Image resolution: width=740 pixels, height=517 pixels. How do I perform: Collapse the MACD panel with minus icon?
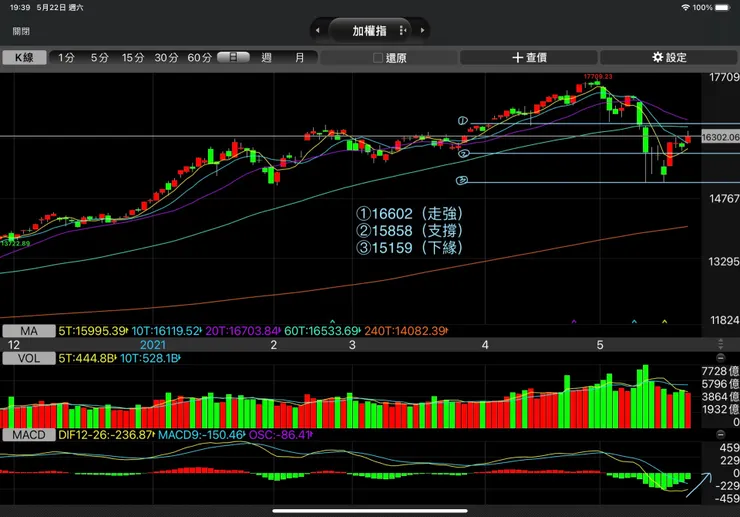(721, 434)
